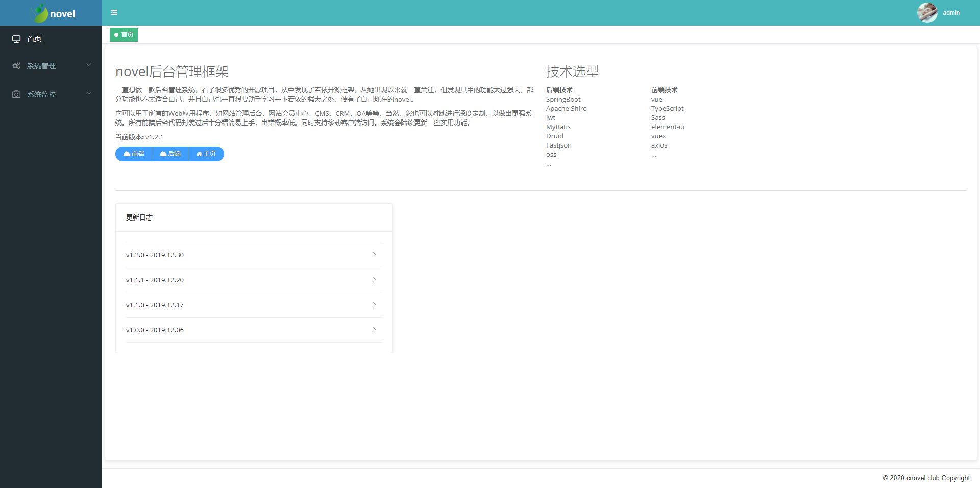
Task: Expand the 系统管理 menu chevron
Action: coord(89,65)
